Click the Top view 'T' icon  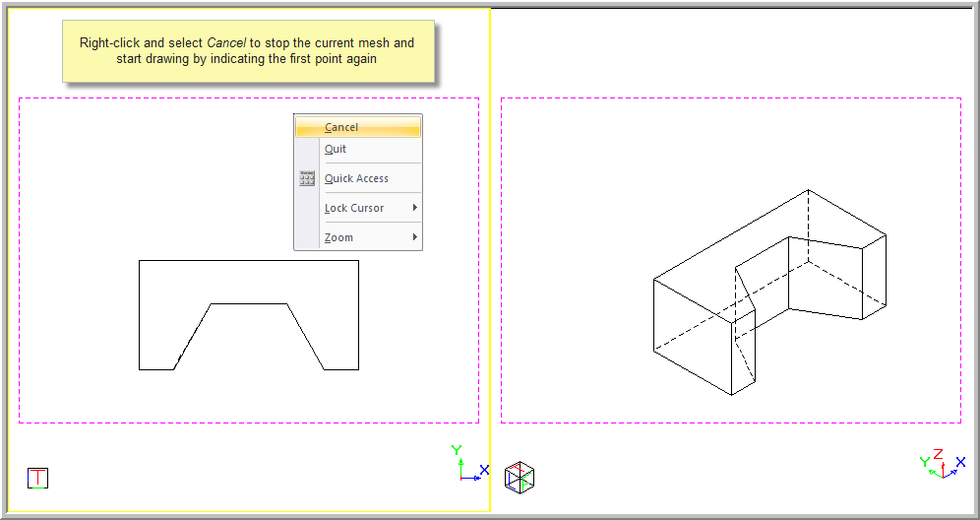[37, 479]
